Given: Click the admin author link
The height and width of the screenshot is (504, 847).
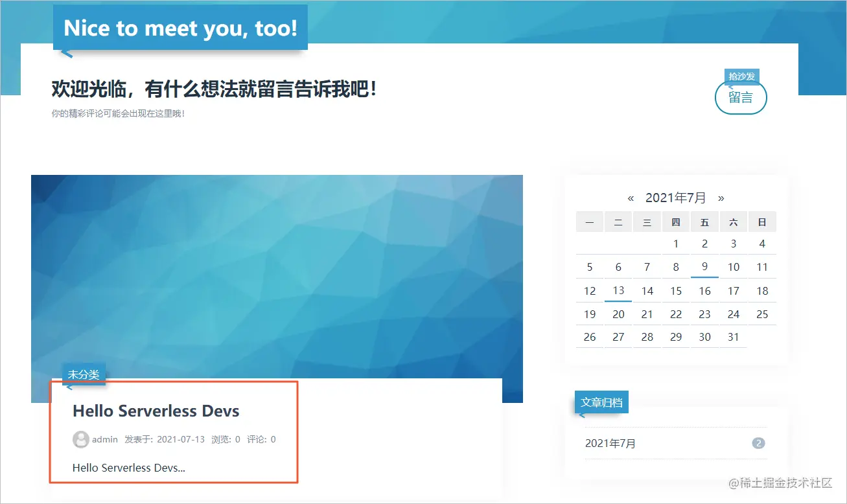Looking at the screenshot, I should (x=105, y=439).
